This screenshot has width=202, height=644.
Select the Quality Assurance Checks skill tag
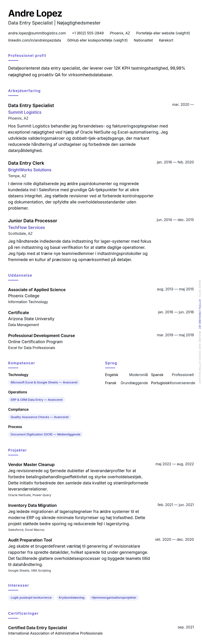point(39,417)
